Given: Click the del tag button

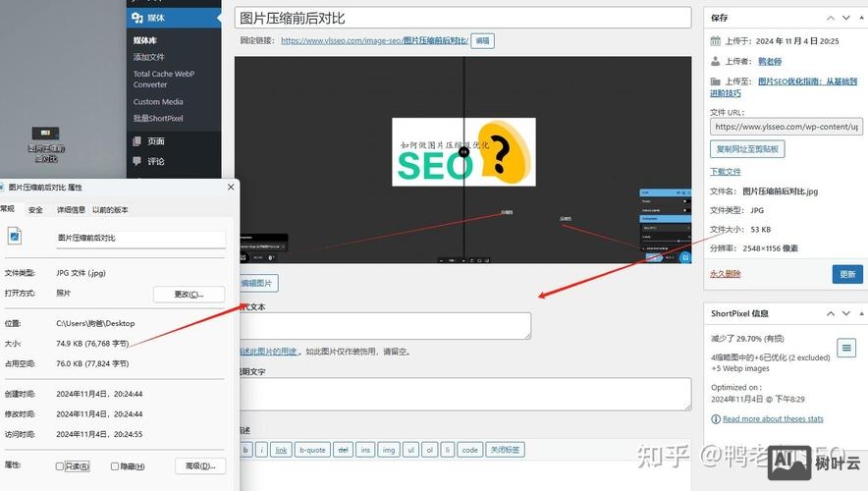Looking at the screenshot, I should coord(344,450).
